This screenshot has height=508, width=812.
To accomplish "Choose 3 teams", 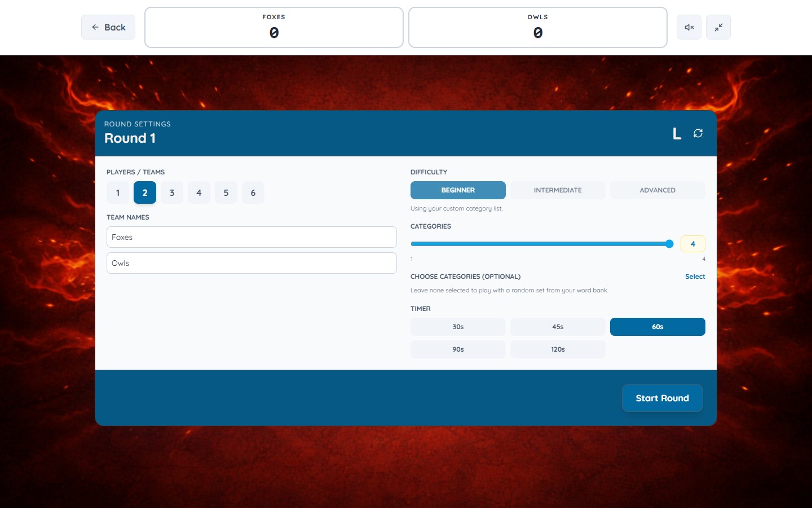I will pos(172,192).
